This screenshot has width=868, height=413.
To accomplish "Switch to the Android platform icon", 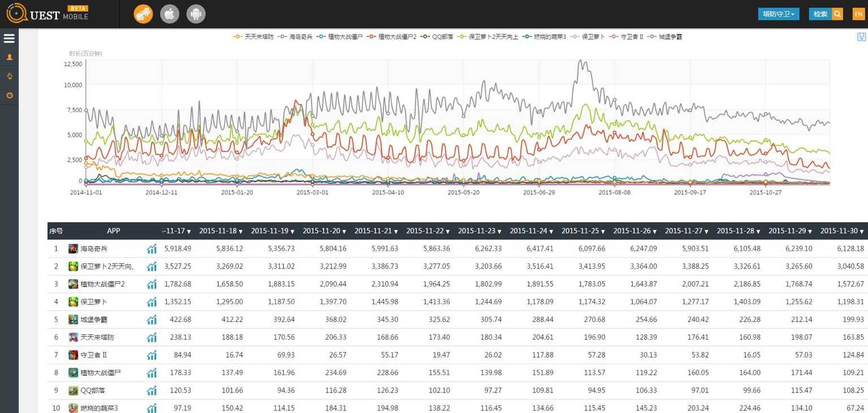I will click(x=196, y=14).
